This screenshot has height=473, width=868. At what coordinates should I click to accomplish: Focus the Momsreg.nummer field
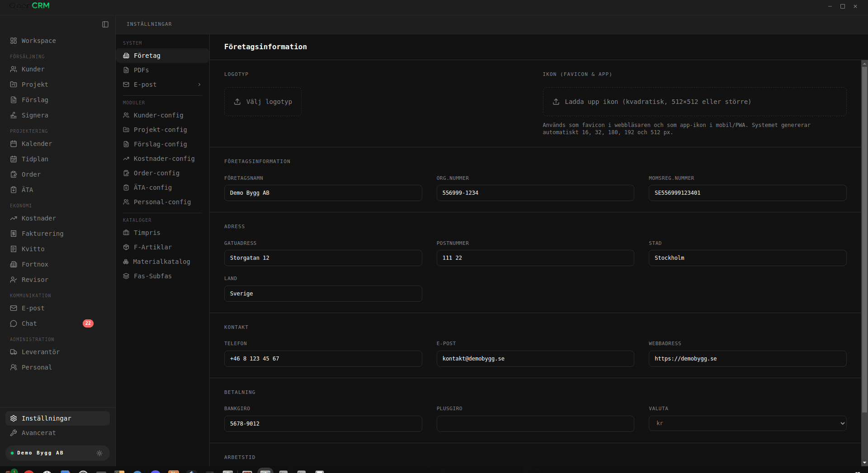747,193
